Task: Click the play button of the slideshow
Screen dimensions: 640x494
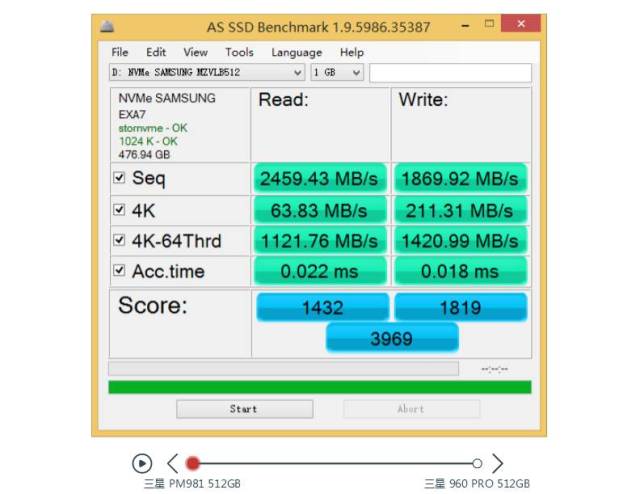Action: [x=142, y=463]
